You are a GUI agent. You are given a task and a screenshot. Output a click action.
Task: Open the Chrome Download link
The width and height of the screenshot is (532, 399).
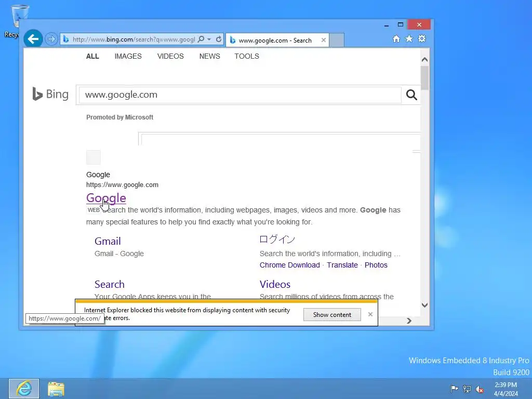(290, 265)
